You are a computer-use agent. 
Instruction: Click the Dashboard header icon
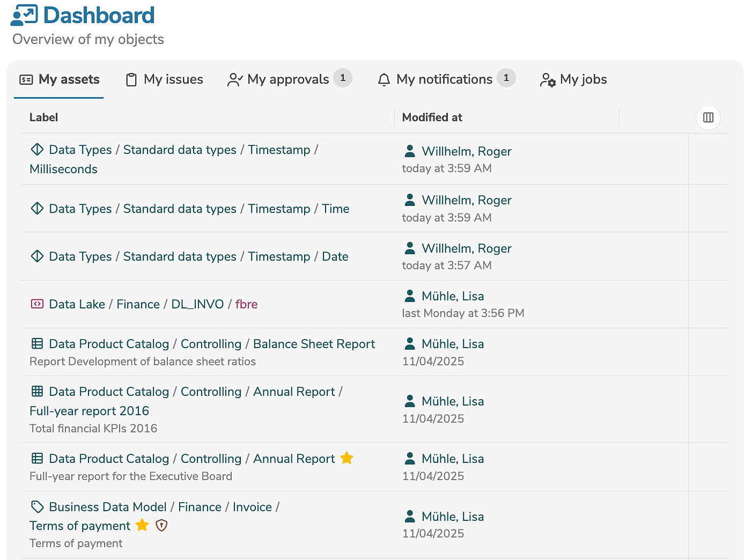[24, 15]
